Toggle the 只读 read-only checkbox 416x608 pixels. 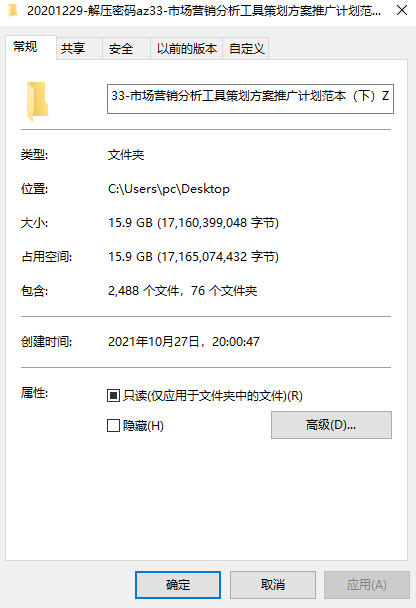pyautogui.click(x=113, y=396)
